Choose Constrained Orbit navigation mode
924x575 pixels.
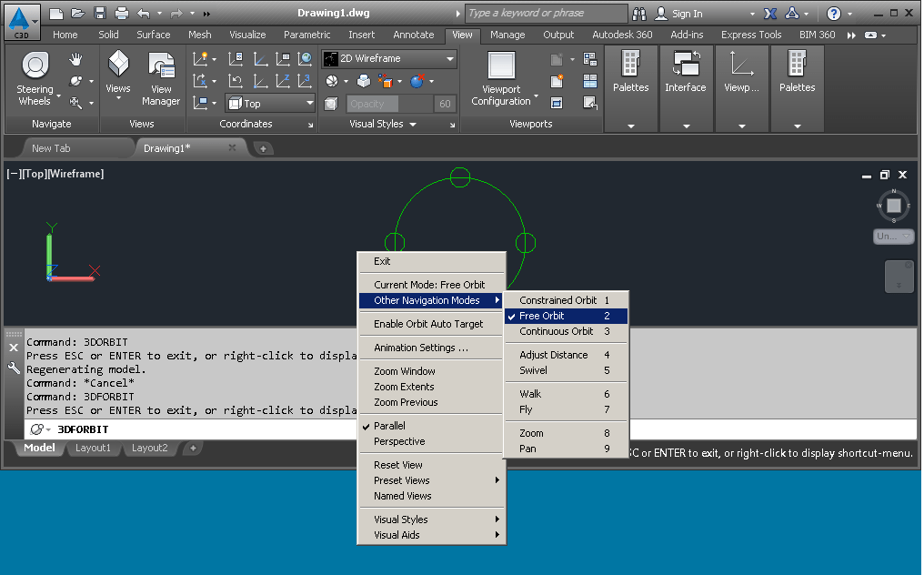point(557,300)
